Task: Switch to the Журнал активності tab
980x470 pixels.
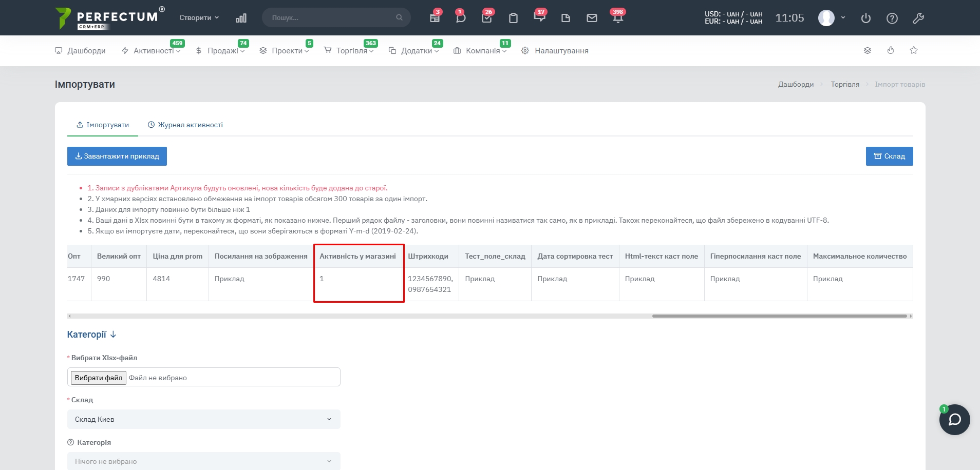Action: [185, 125]
